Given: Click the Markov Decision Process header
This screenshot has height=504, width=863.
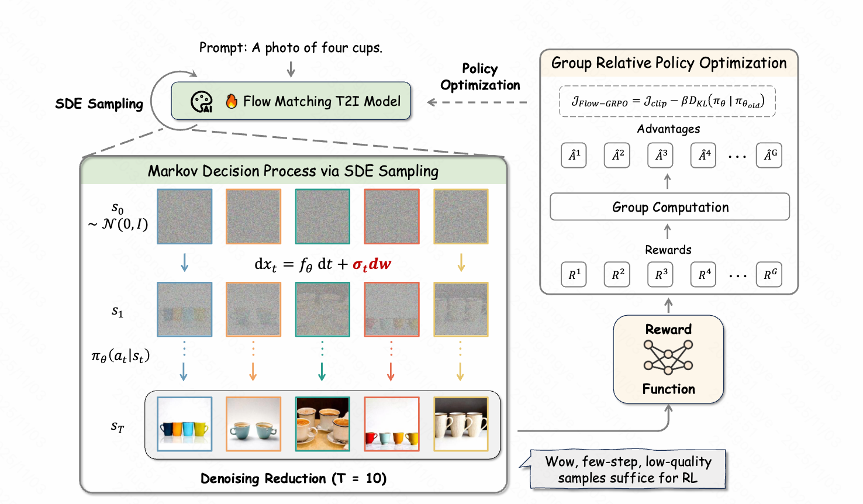Looking at the screenshot, I should coord(293,171).
